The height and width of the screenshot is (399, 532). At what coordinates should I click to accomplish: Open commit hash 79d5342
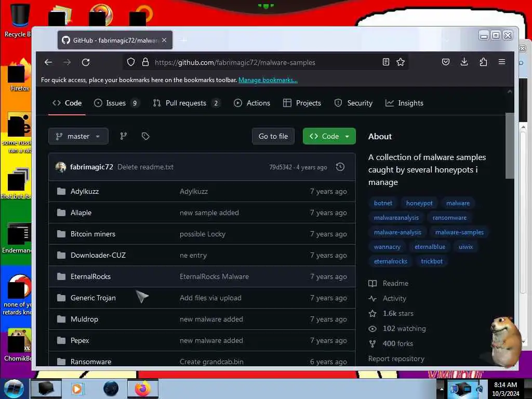281,167
